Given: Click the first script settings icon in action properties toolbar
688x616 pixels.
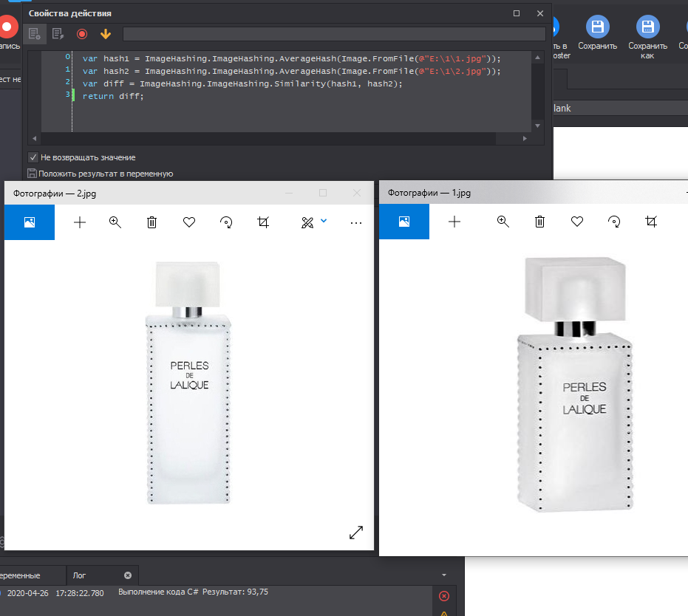Looking at the screenshot, I should [34, 34].
